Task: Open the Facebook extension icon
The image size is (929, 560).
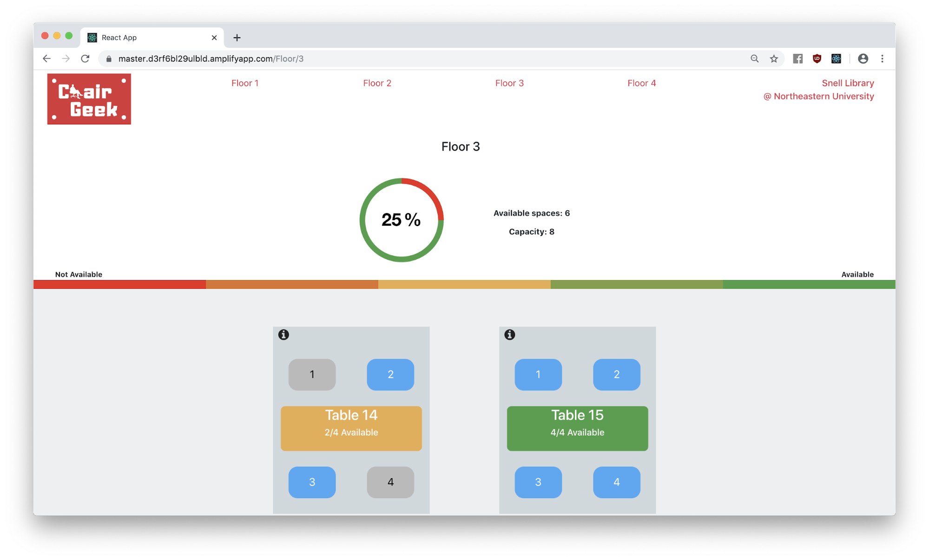Action: 798,59
